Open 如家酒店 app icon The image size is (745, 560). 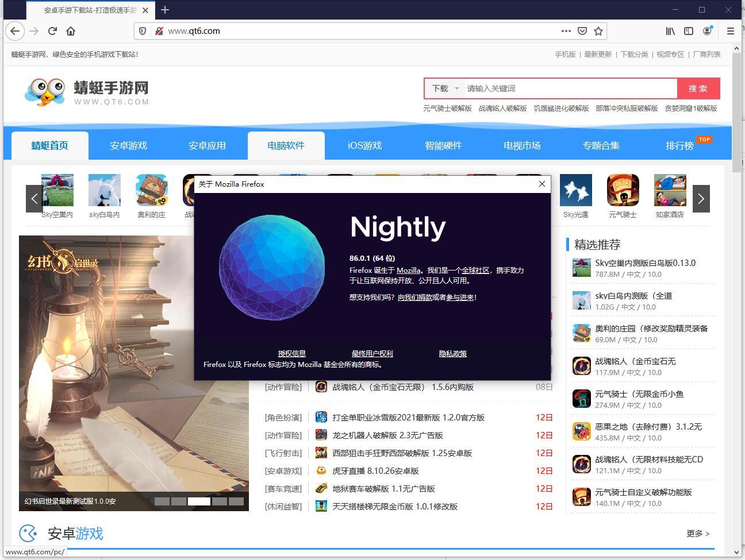pos(670,190)
